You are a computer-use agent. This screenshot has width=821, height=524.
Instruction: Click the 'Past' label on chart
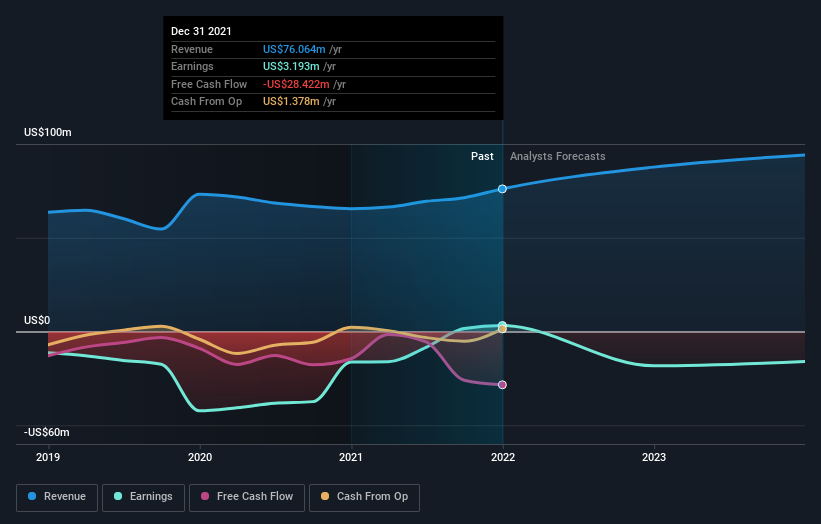(x=482, y=156)
